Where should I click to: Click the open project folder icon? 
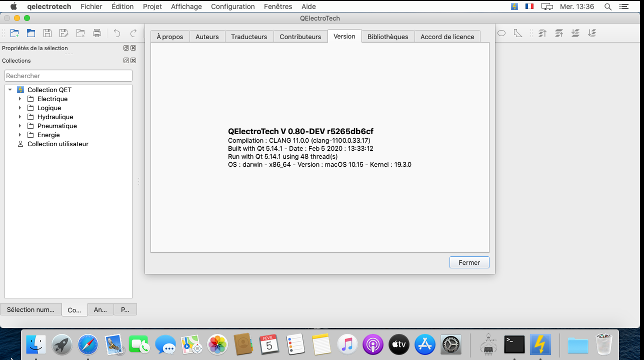[x=31, y=33]
